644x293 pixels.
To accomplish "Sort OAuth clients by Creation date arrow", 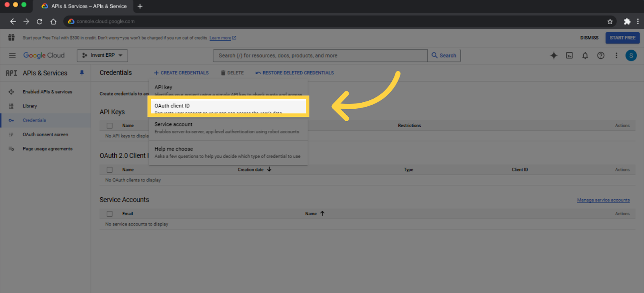I will tap(269, 169).
